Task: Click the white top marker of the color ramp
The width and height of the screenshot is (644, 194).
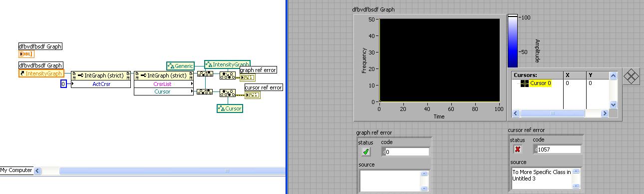Action: point(513,16)
